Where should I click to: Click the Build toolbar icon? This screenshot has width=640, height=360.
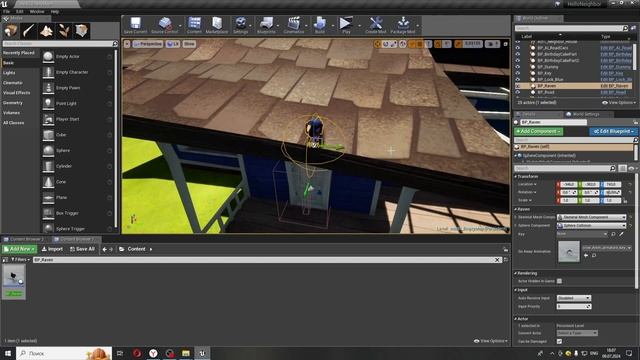point(320,24)
